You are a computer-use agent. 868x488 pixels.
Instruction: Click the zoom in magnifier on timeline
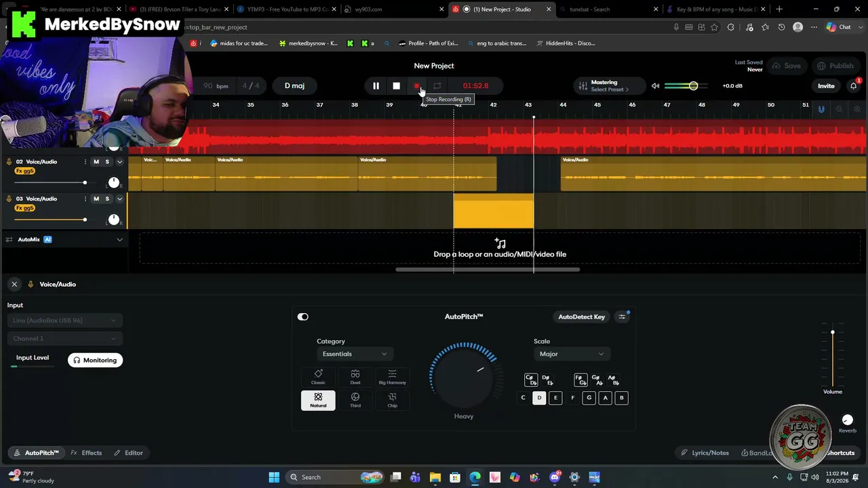857,109
